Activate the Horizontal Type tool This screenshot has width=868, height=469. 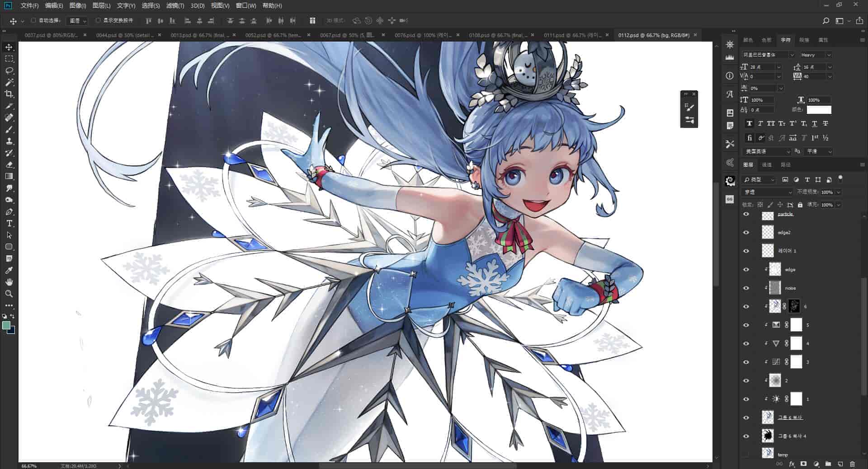pyautogui.click(x=9, y=223)
